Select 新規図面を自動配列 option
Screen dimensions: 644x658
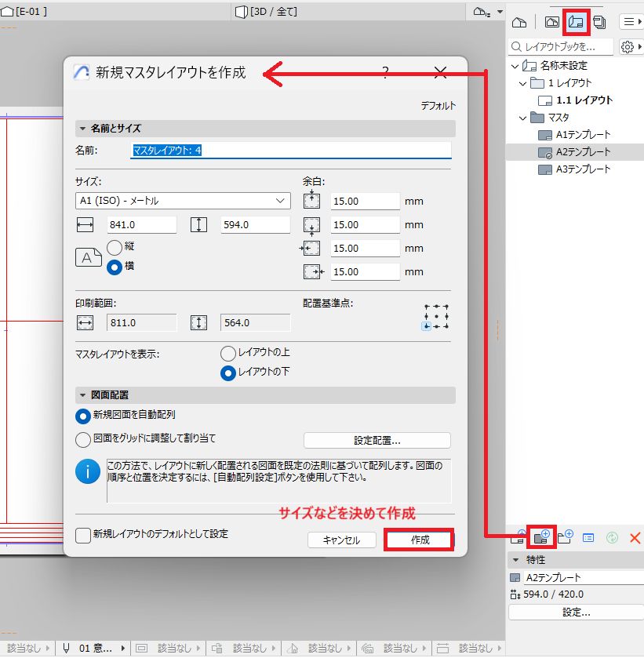[82, 416]
